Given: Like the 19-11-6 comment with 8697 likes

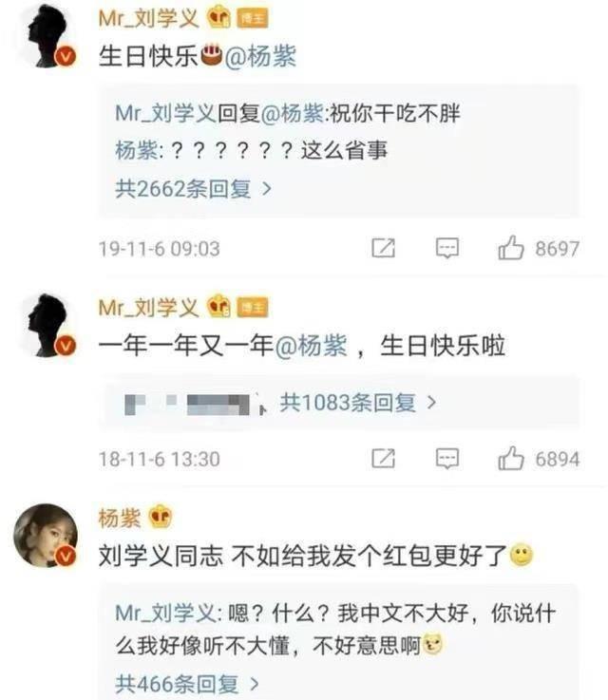Looking at the screenshot, I should click(x=511, y=248).
